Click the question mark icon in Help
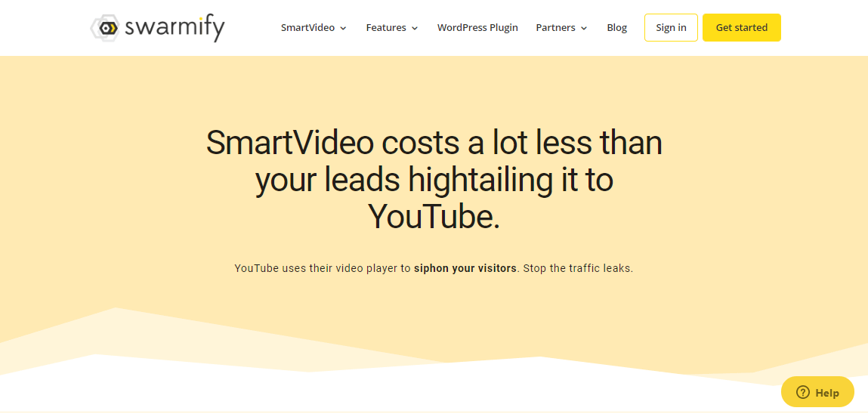The width and height of the screenshot is (868, 417). click(x=803, y=393)
